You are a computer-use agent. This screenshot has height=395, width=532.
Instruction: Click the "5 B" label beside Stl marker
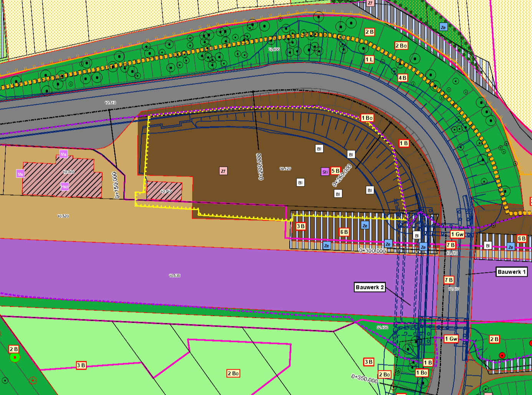click(335, 171)
